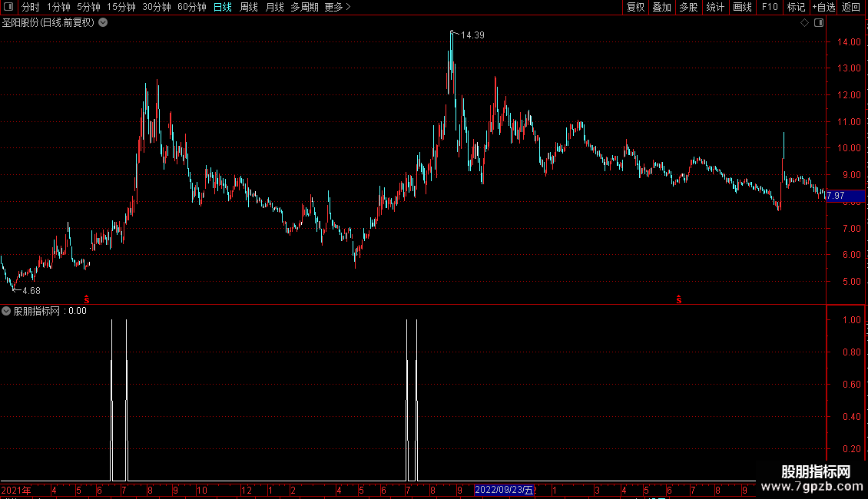
Task: Add stock via +自选 button
Action: pyautogui.click(x=823, y=7)
